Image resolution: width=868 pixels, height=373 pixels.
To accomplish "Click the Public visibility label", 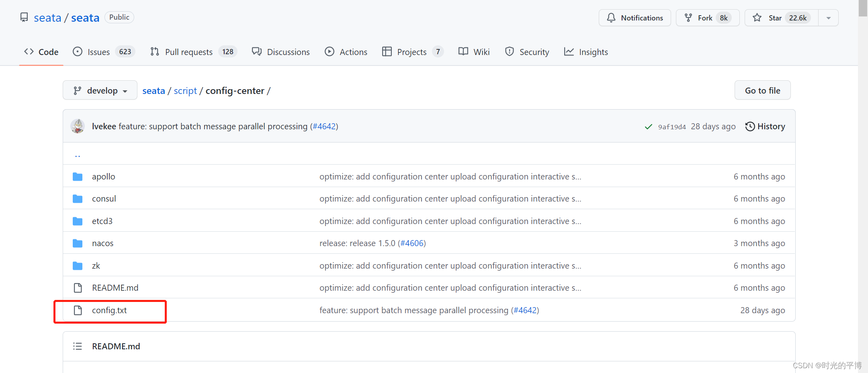I will 119,17.
